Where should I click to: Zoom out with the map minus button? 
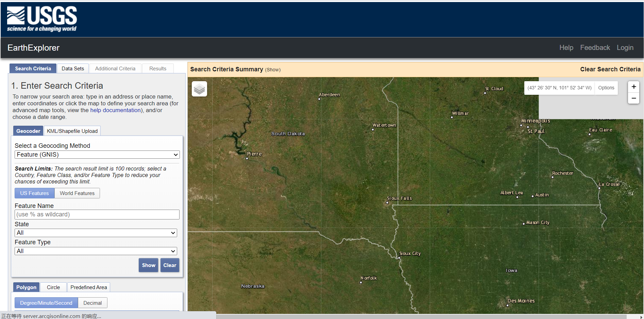point(633,98)
